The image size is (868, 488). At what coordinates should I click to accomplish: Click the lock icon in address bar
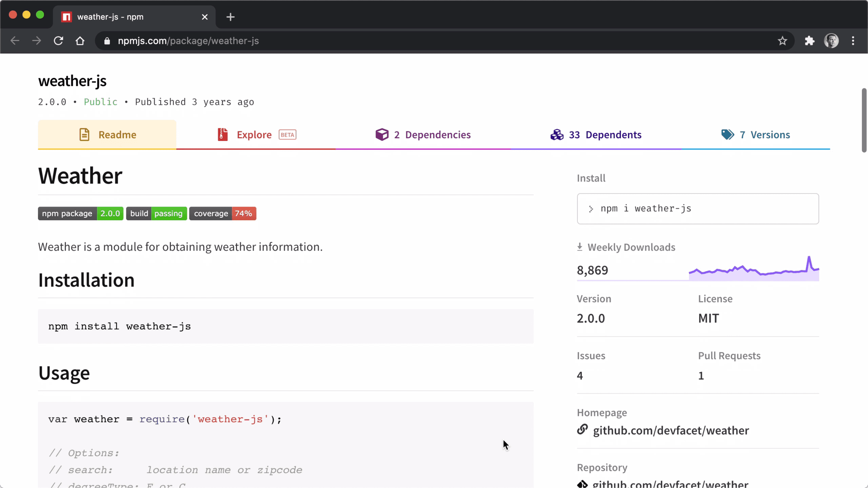pyautogui.click(x=107, y=41)
